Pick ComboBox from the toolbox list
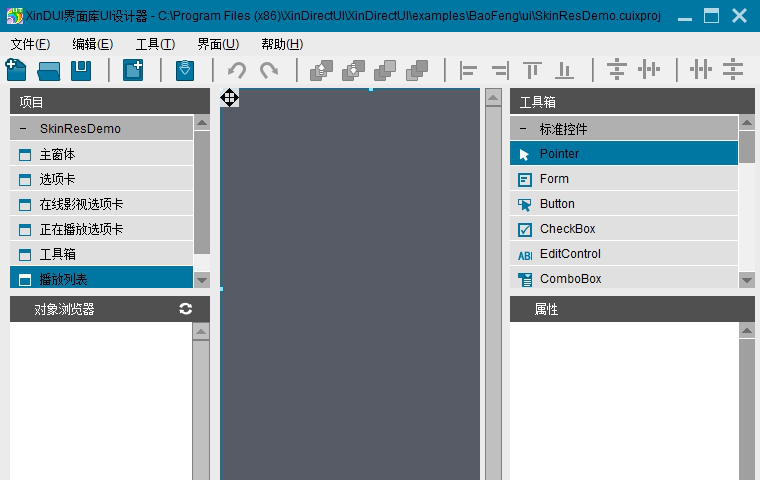The image size is (760, 499). 570,279
